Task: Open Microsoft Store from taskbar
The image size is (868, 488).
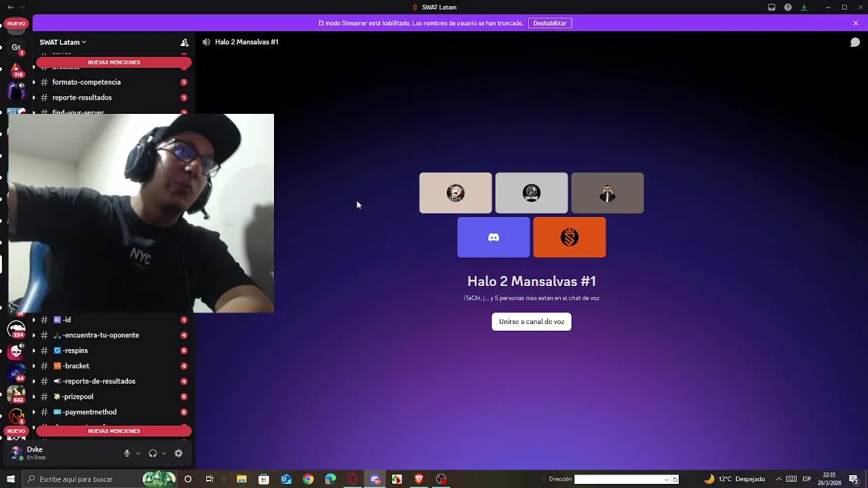Action: point(264,479)
